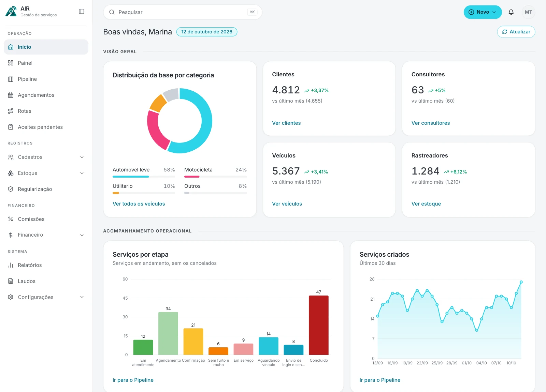This screenshot has height=392, width=546.
Task: Open the Laudos document icon
Action: pos(11,281)
